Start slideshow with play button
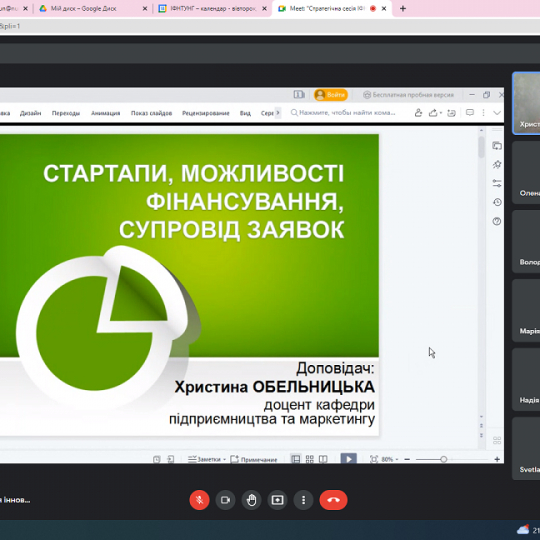 coord(349,459)
